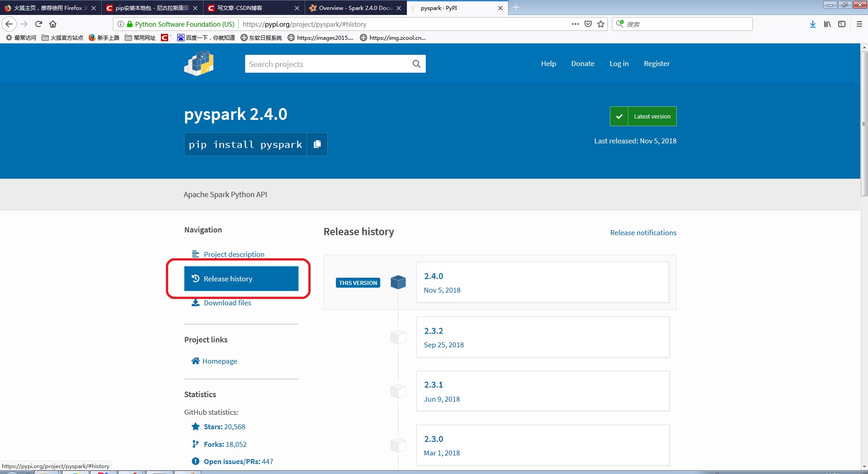
Task: Open a new browser tab with plus
Action: click(x=516, y=8)
